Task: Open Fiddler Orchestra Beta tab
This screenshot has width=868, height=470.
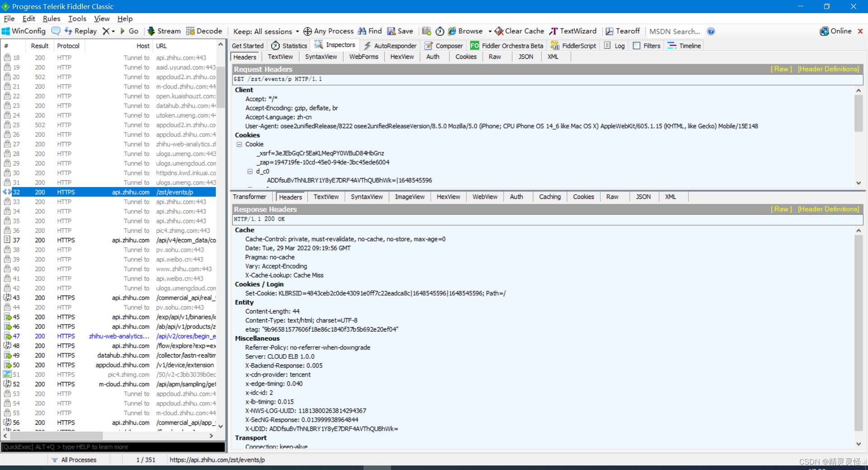Action: coord(507,46)
